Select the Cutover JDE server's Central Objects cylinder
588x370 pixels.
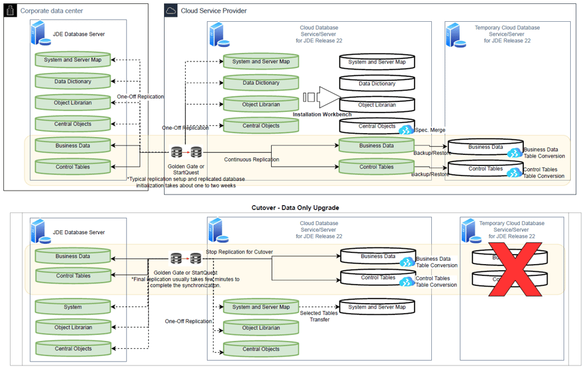[x=73, y=349]
